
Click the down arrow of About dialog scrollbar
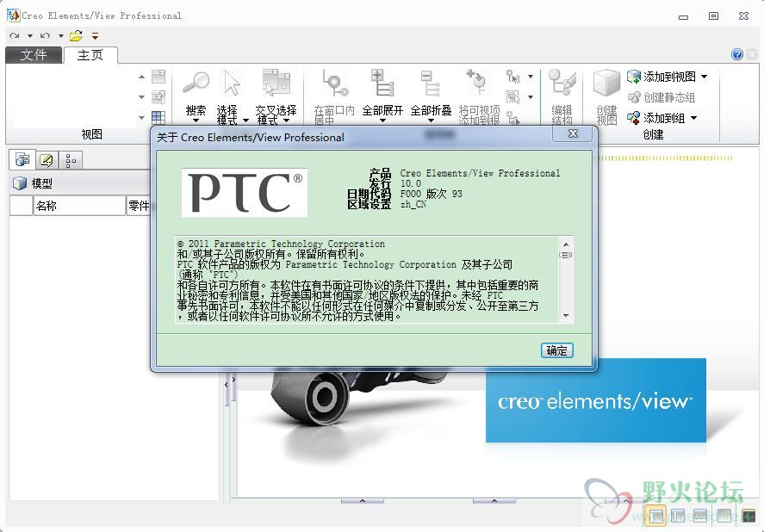tap(566, 316)
